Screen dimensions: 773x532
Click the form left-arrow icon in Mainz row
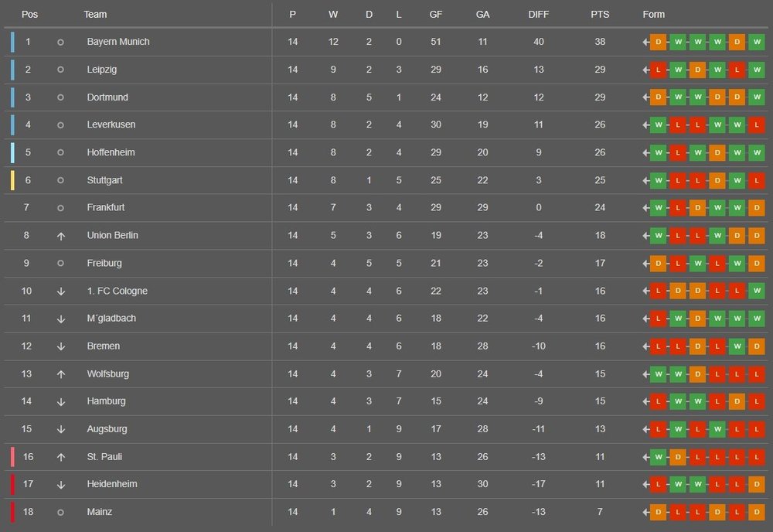coord(645,512)
